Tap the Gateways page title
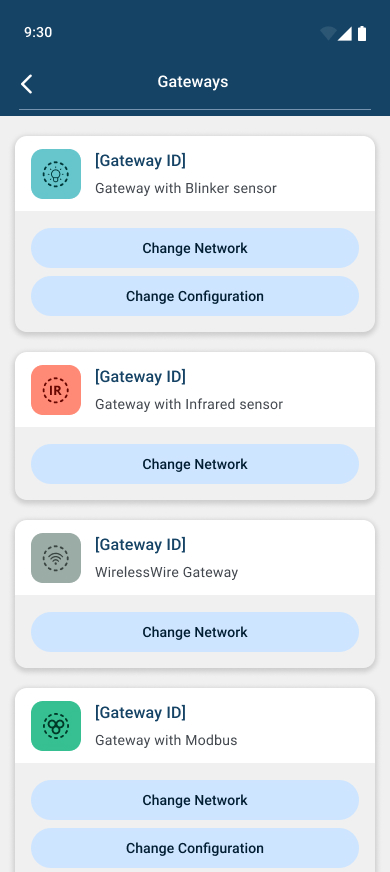Screen dimensions: 390x872 pyautogui.click(x=192, y=82)
